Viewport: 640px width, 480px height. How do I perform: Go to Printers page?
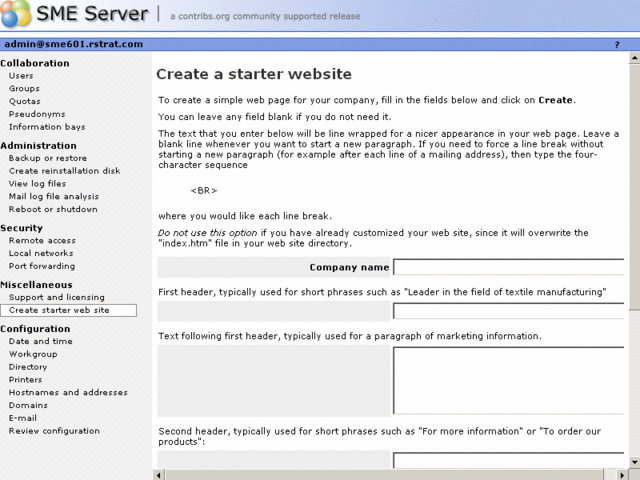tap(25, 380)
